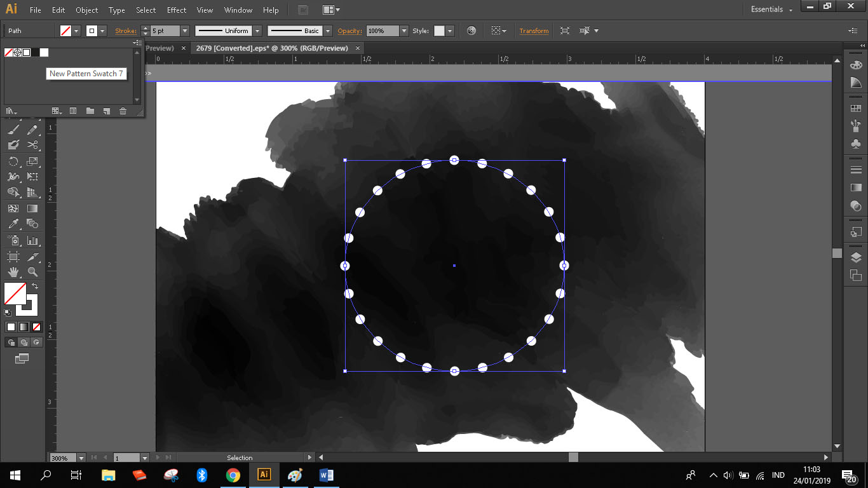The width and height of the screenshot is (868, 488).
Task: Open the Recolor Artwork wheel icon
Action: coord(471,30)
